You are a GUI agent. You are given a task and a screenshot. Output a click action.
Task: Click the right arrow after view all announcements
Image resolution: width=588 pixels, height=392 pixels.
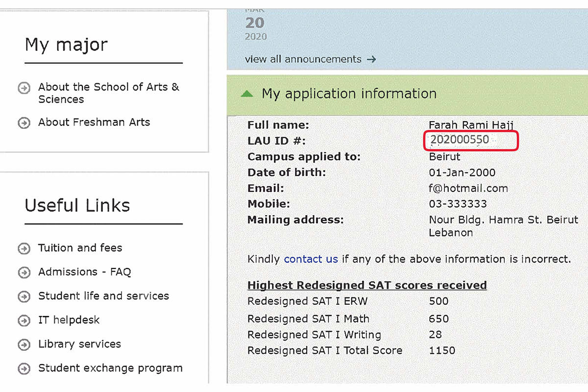coord(371,59)
